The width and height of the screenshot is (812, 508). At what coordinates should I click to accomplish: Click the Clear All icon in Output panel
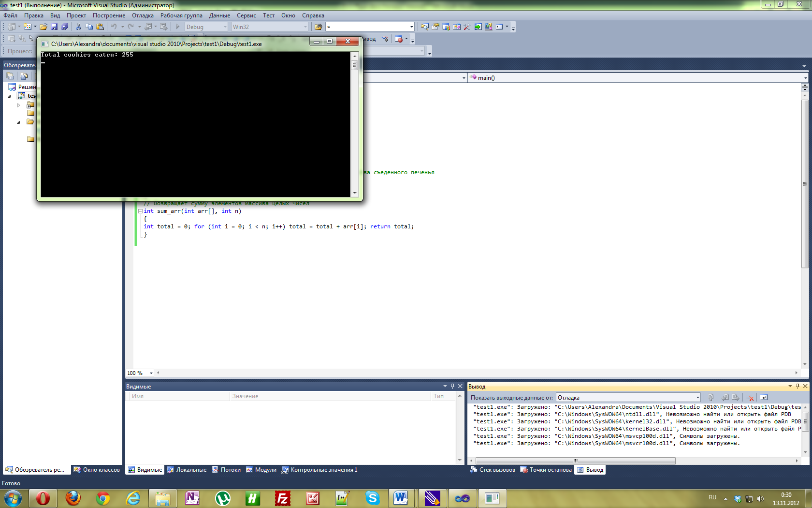click(750, 398)
